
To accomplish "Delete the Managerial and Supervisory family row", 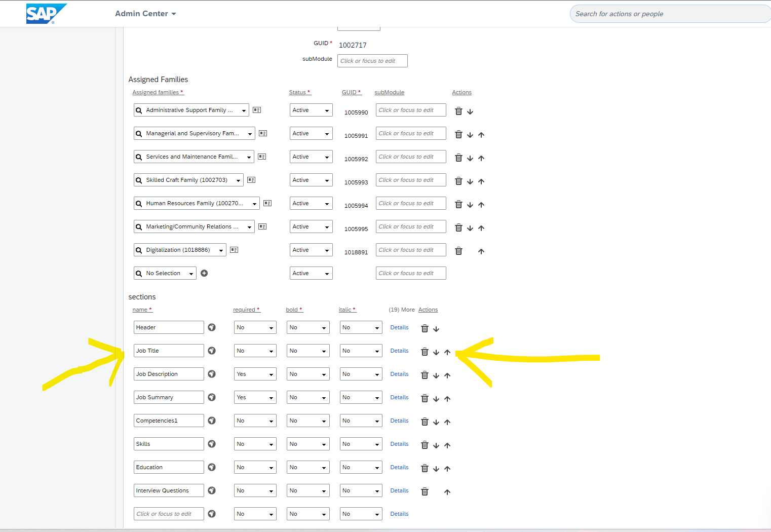I will pos(458,134).
